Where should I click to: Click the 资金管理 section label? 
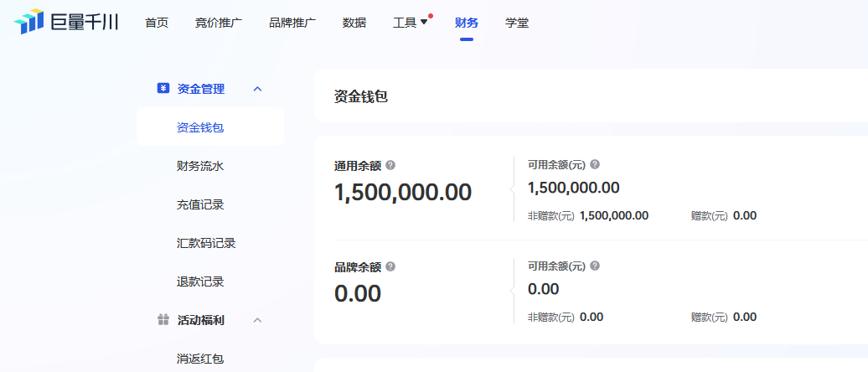(200, 89)
